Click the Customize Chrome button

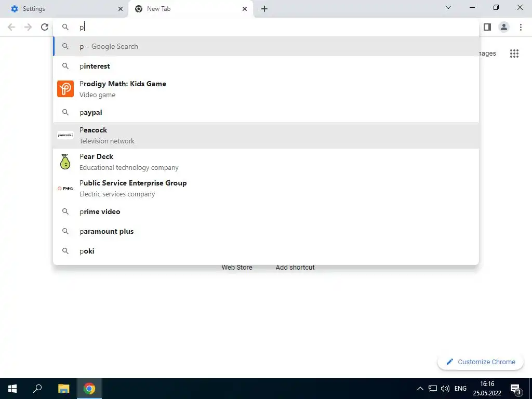tap(481, 362)
